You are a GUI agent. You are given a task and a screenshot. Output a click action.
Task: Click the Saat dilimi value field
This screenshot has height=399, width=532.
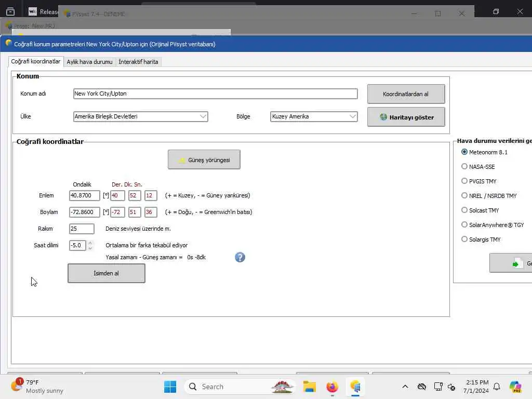click(x=77, y=245)
